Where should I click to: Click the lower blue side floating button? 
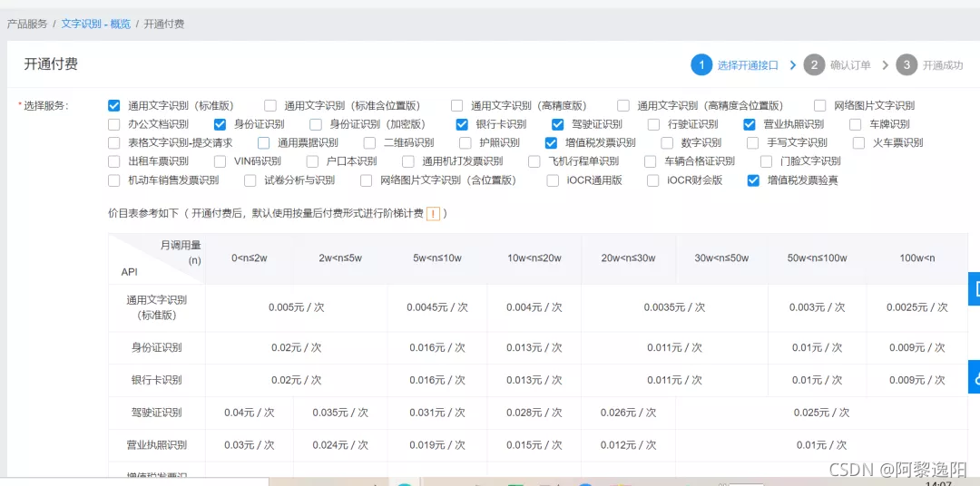(x=975, y=376)
